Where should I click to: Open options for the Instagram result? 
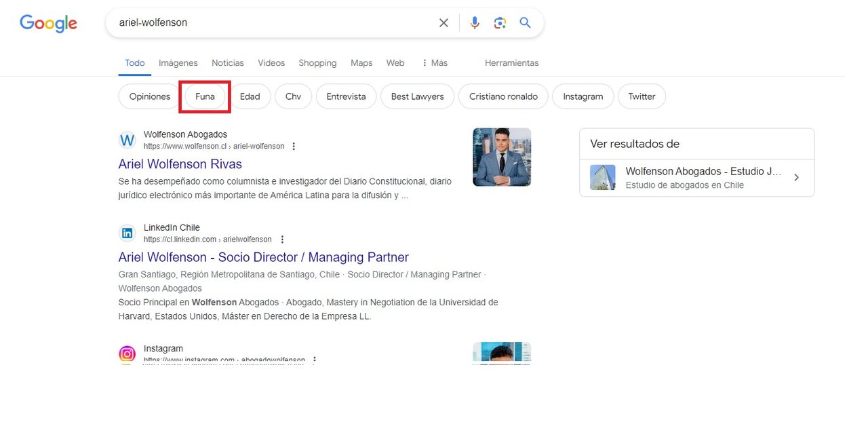pyautogui.click(x=314, y=360)
